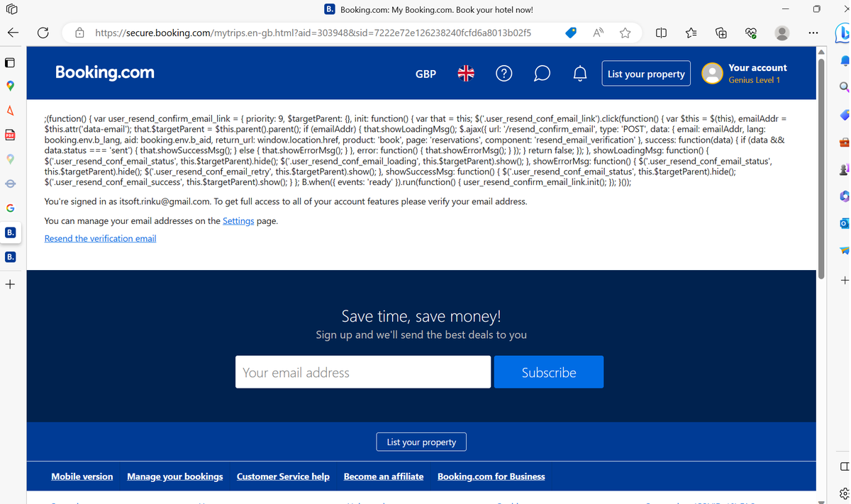Screen dimensions: 851x504
Task: Open the Favorites list icon
Action: tap(691, 33)
